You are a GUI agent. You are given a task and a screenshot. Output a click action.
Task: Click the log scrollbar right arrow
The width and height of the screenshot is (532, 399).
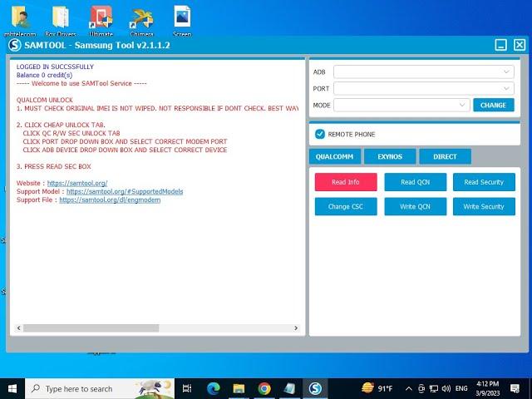(x=296, y=328)
